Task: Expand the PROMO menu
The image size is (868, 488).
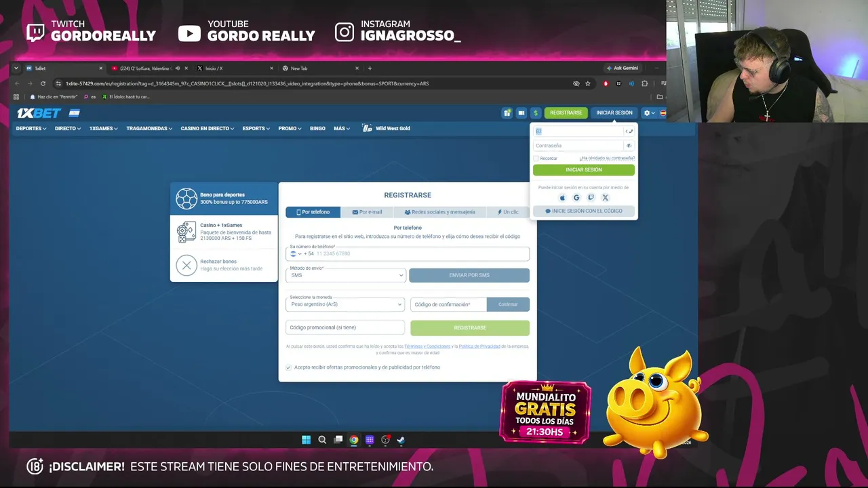Action: 290,129
